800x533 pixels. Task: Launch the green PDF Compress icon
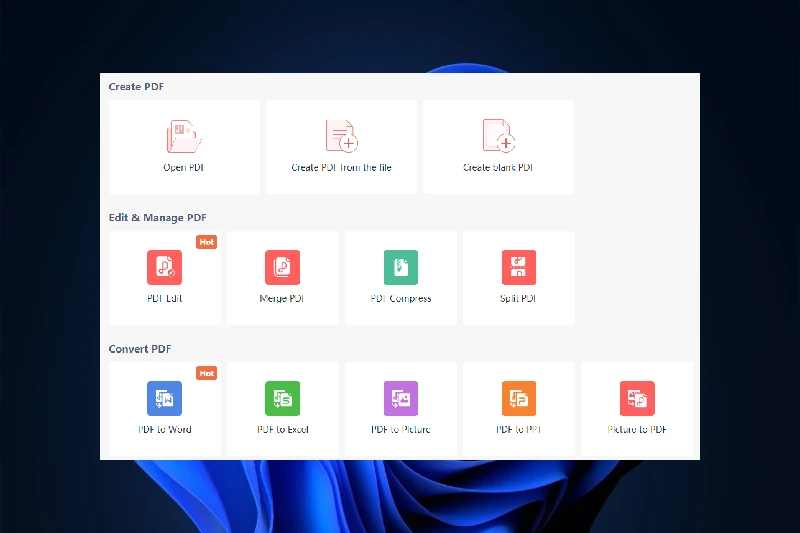(401, 267)
